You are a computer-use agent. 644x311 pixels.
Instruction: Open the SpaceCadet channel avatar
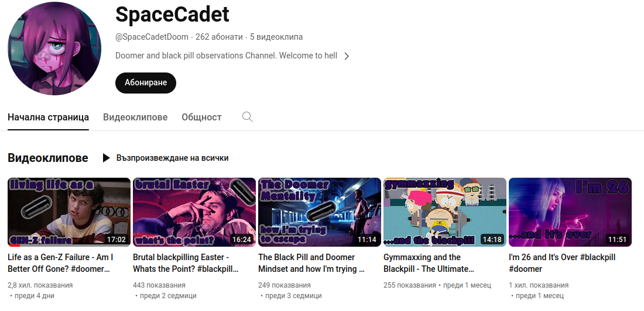(54, 49)
